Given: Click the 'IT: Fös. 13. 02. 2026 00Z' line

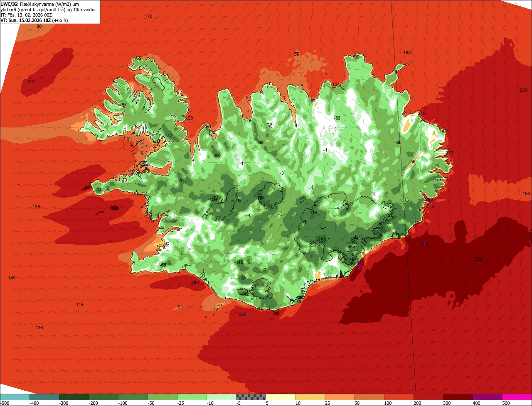Looking at the screenshot, I should (26, 15).
